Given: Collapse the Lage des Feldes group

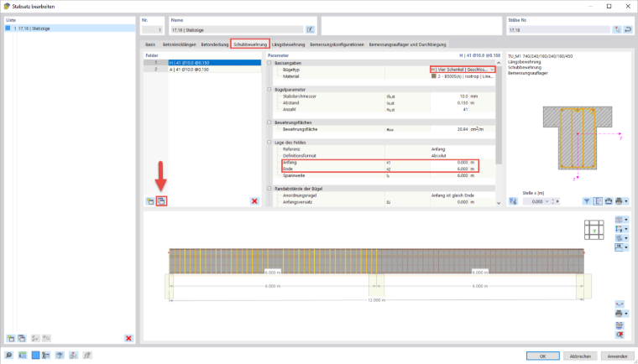Looking at the screenshot, I should (x=269, y=143).
